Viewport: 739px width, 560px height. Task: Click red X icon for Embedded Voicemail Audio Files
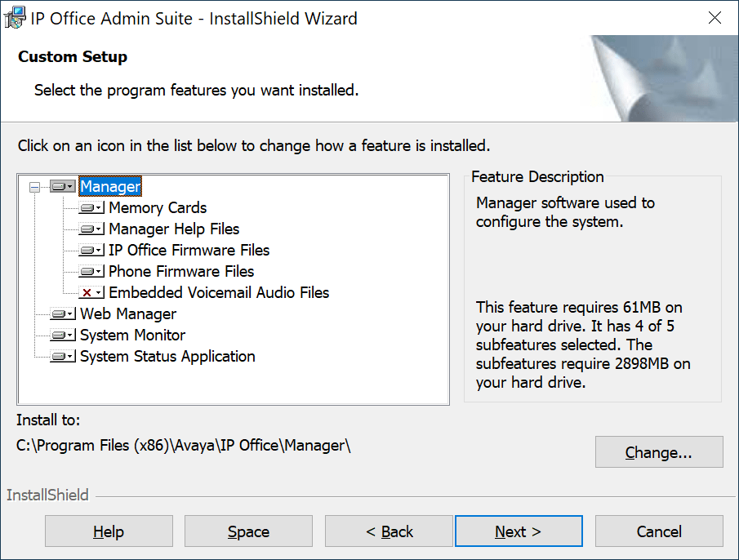[x=91, y=292]
